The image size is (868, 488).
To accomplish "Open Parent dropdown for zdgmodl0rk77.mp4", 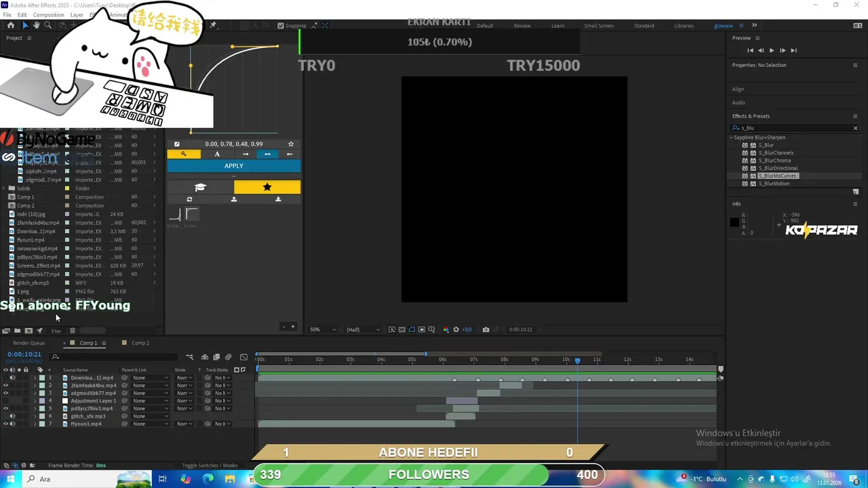I will (151, 393).
